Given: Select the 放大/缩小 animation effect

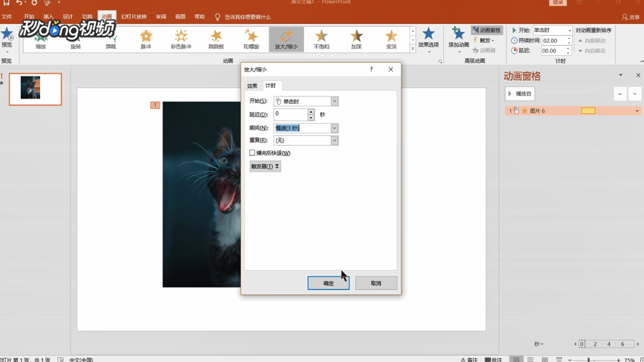Looking at the screenshot, I should (x=286, y=40).
